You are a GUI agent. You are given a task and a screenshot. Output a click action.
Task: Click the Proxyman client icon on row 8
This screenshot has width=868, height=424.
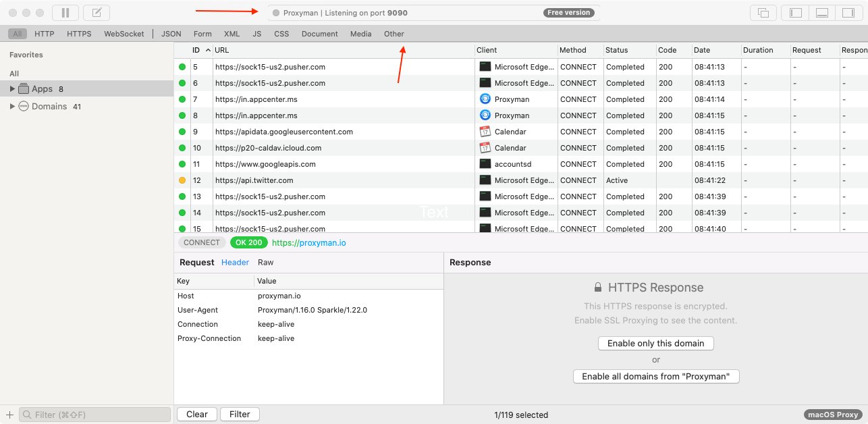(485, 115)
